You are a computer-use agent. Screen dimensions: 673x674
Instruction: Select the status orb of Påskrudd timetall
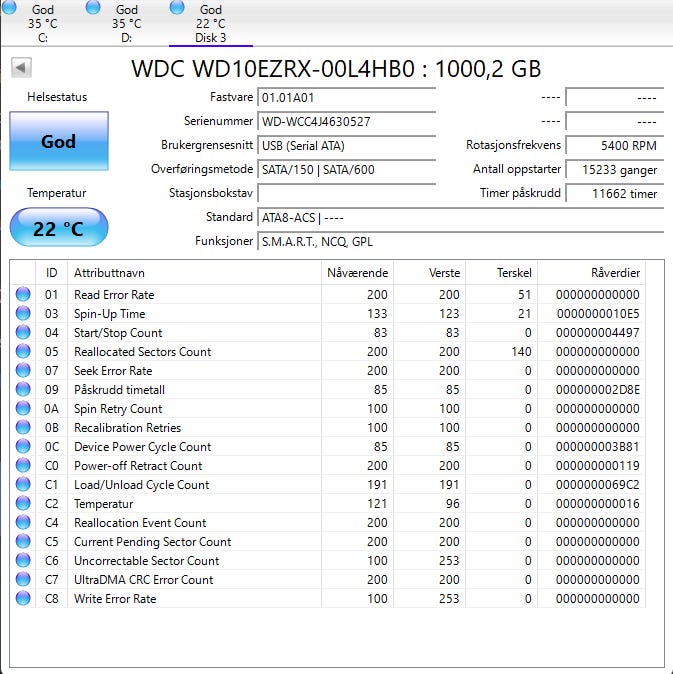[23, 389]
